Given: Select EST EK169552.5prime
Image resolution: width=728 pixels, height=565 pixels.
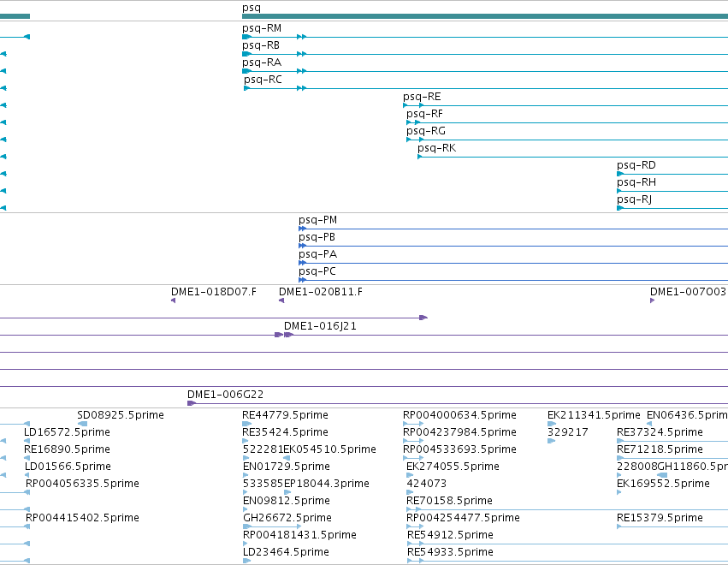Looking at the screenshot, I should pos(664,483).
